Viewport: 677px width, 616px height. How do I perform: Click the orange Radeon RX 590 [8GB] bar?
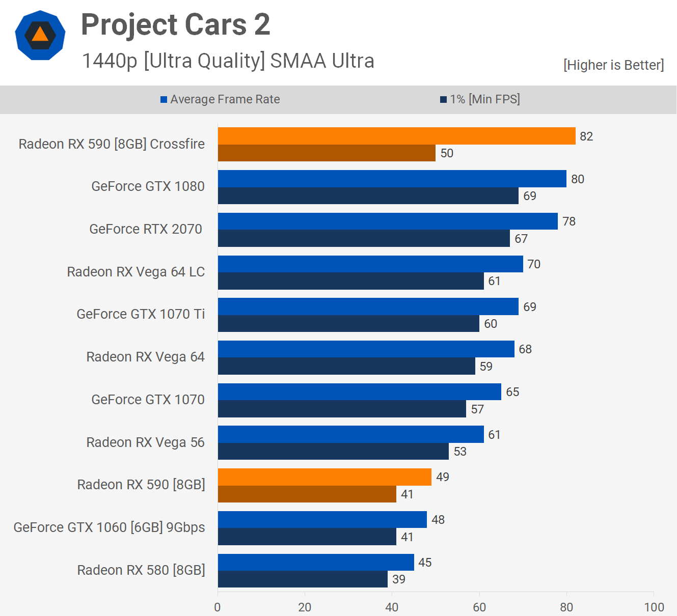tap(324, 477)
